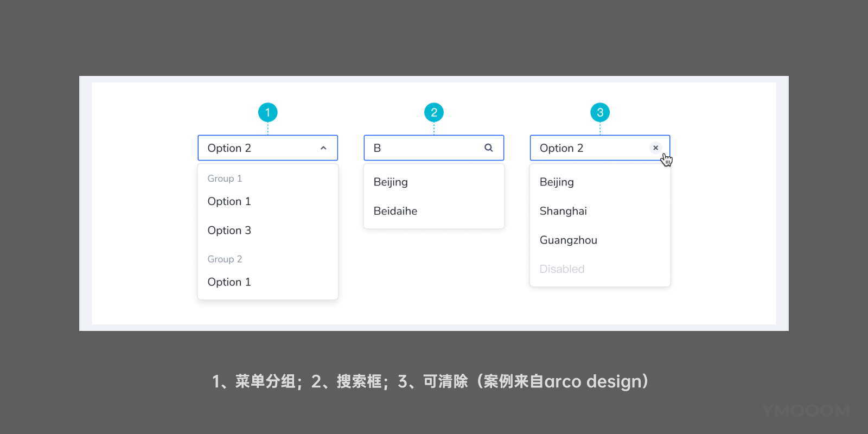868x434 pixels.
Task: Click numbered badge 2
Action: coord(434,112)
